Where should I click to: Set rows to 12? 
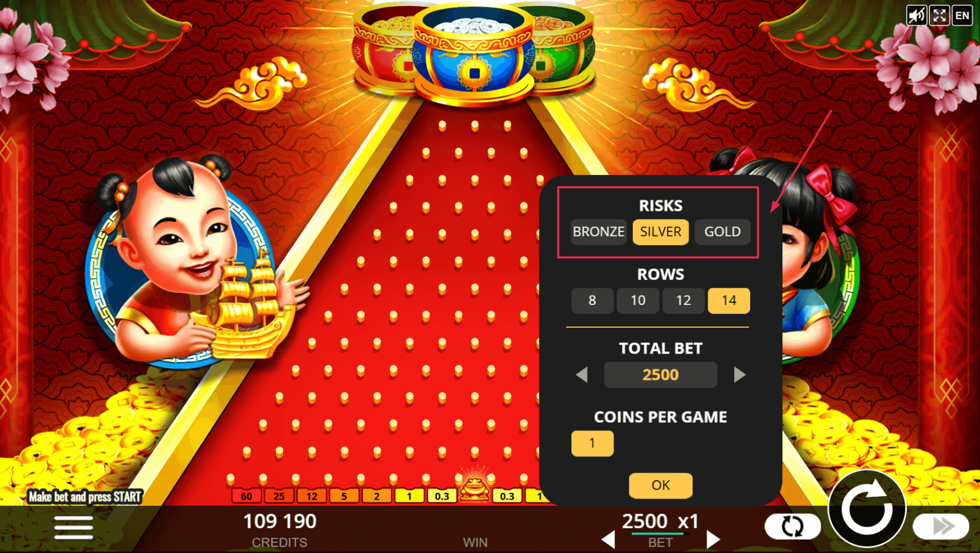coord(683,300)
